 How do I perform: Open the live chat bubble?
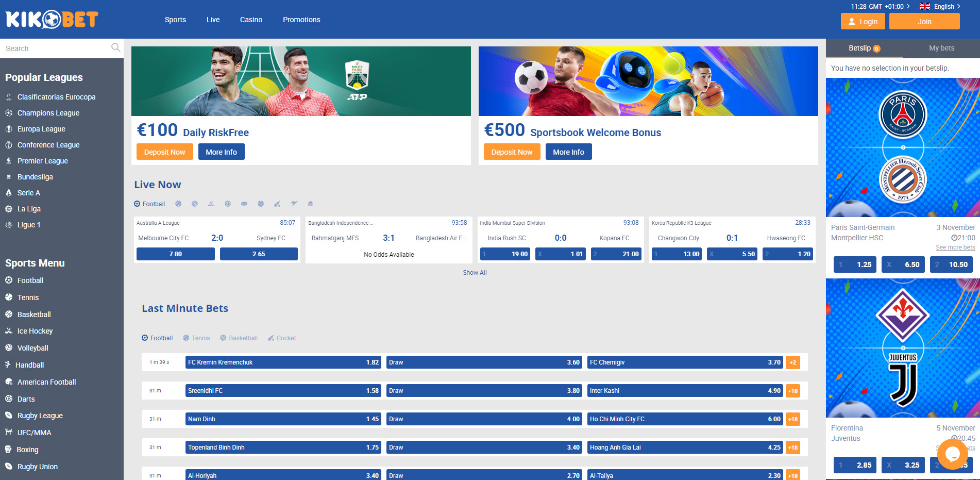tap(952, 454)
